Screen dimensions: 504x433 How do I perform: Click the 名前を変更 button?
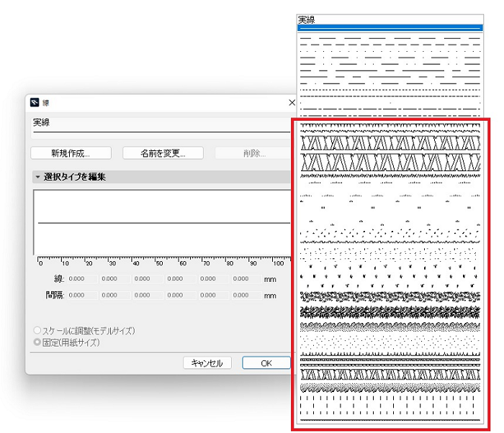[x=163, y=153]
